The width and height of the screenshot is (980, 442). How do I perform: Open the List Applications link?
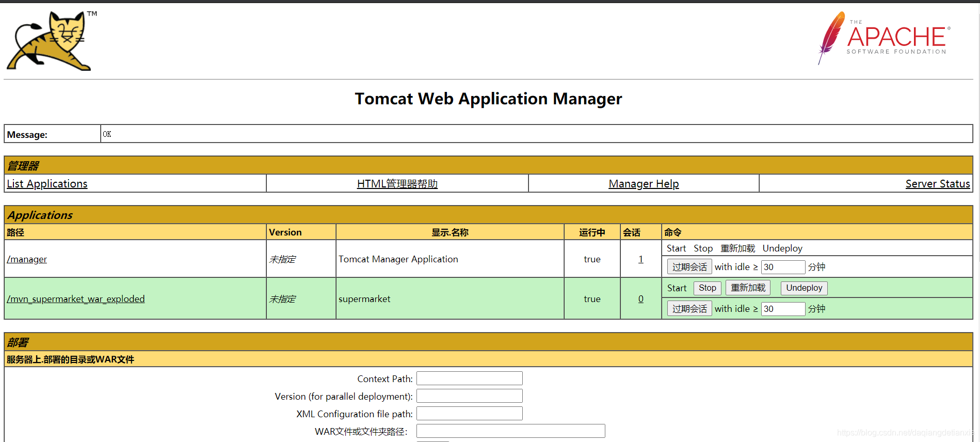click(47, 184)
